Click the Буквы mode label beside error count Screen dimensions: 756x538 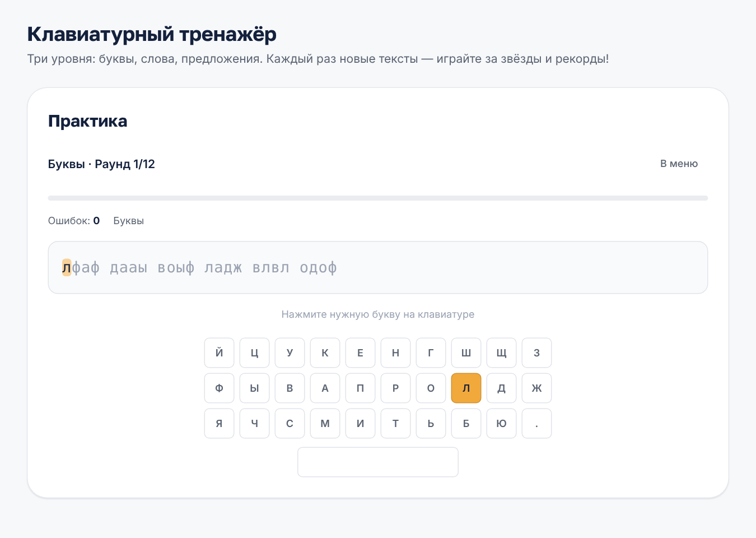point(129,221)
